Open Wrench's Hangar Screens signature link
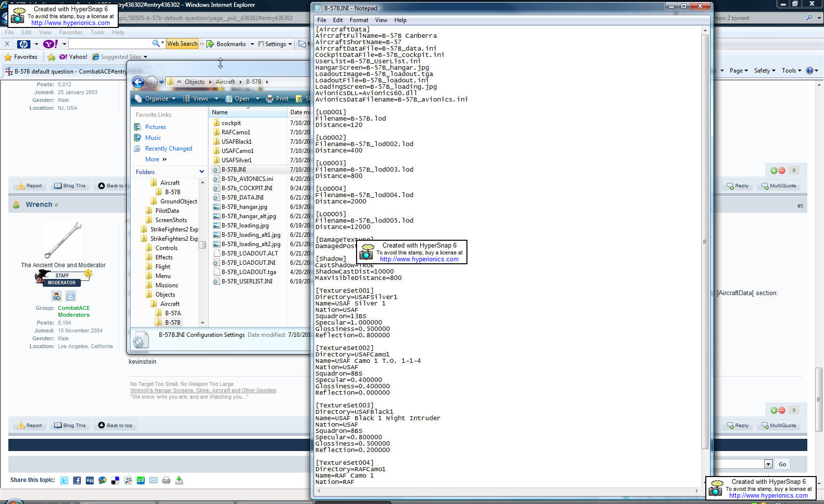 click(203, 391)
